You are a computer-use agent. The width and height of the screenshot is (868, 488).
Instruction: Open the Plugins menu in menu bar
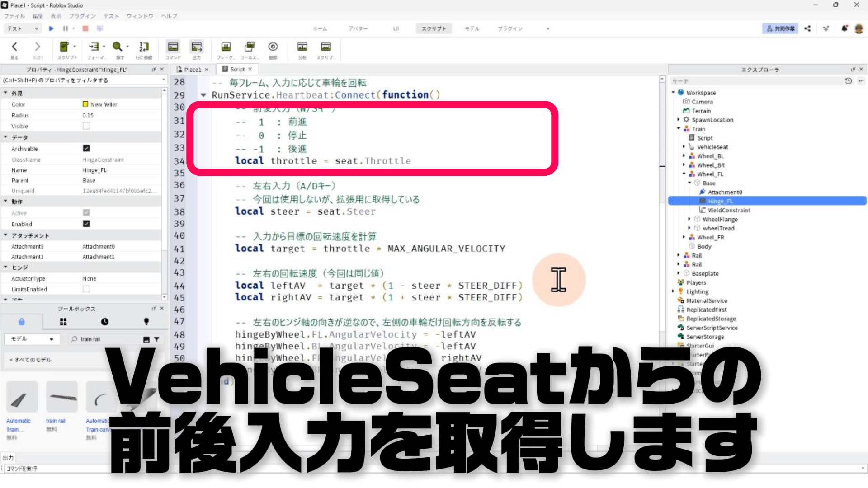click(82, 16)
